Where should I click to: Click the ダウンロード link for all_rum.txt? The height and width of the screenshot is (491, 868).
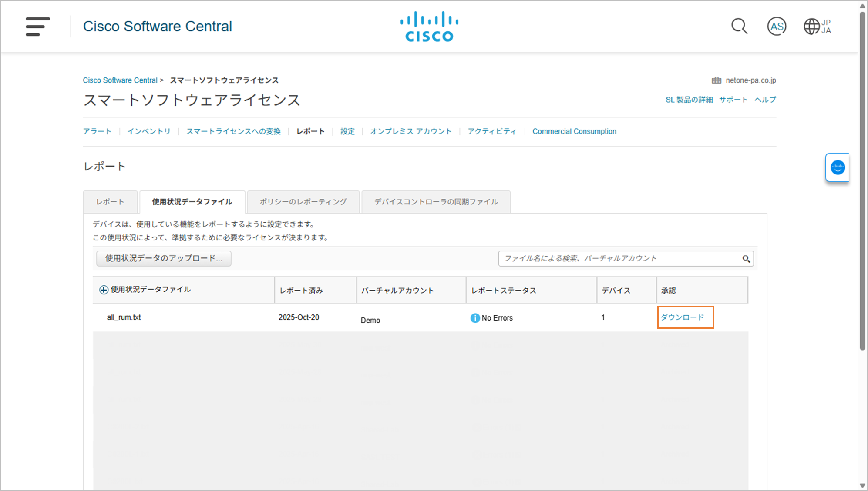pyautogui.click(x=682, y=317)
